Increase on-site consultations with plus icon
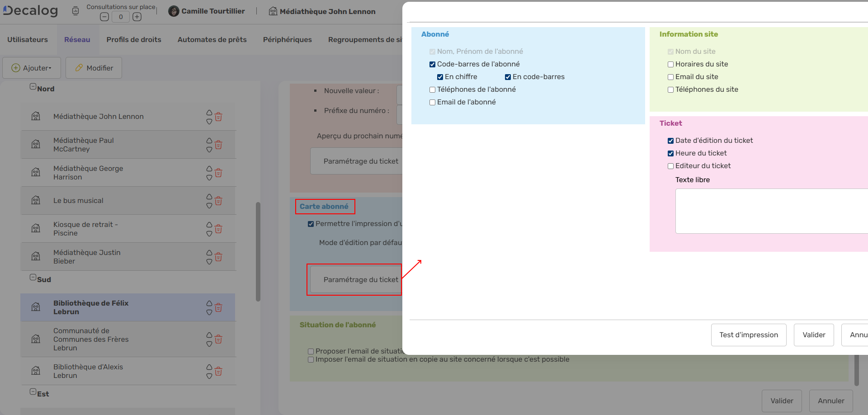 [137, 17]
